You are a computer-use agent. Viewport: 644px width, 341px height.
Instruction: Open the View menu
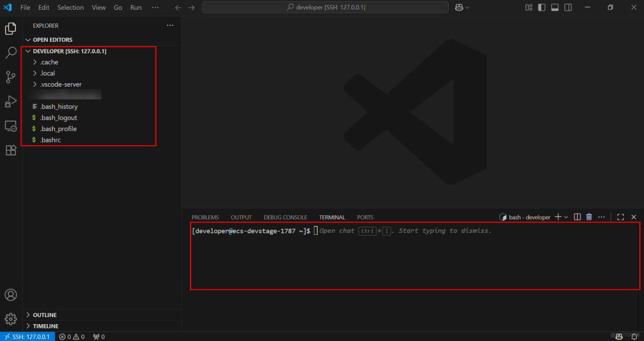[x=98, y=8]
